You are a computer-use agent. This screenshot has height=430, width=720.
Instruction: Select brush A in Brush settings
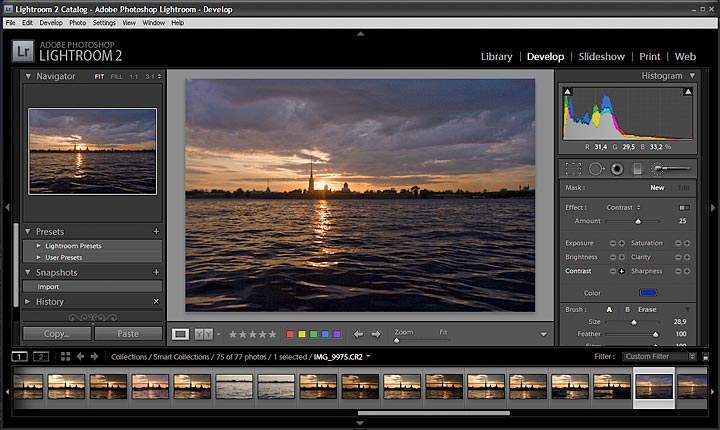(609, 309)
